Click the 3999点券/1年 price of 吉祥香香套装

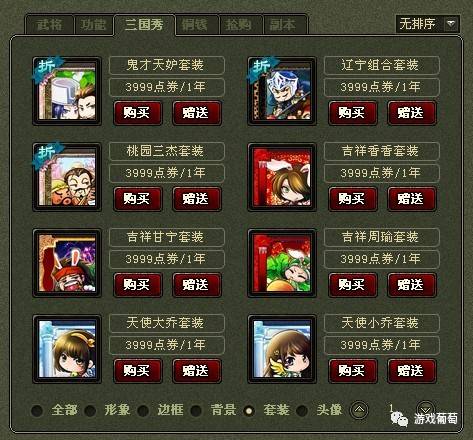381,173
